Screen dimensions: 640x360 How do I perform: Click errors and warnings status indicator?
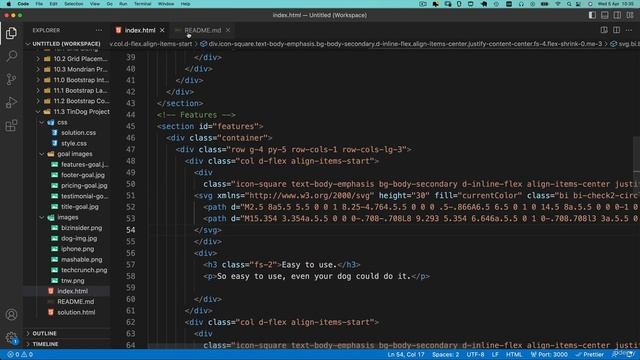click(20, 355)
